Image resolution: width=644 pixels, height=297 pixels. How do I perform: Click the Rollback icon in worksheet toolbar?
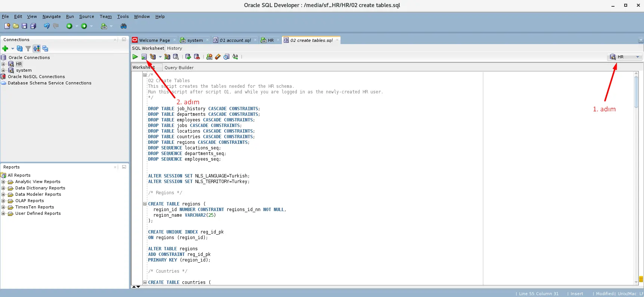197,57
